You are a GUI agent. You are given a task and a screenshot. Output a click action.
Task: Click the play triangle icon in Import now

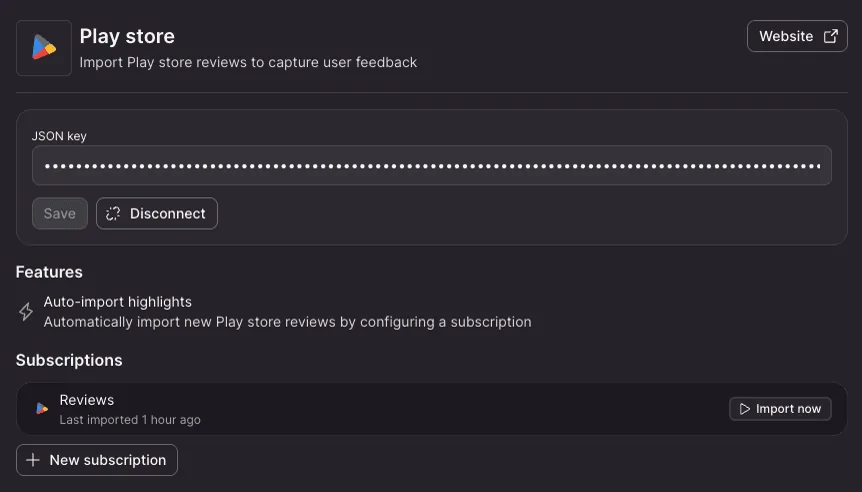745,409
